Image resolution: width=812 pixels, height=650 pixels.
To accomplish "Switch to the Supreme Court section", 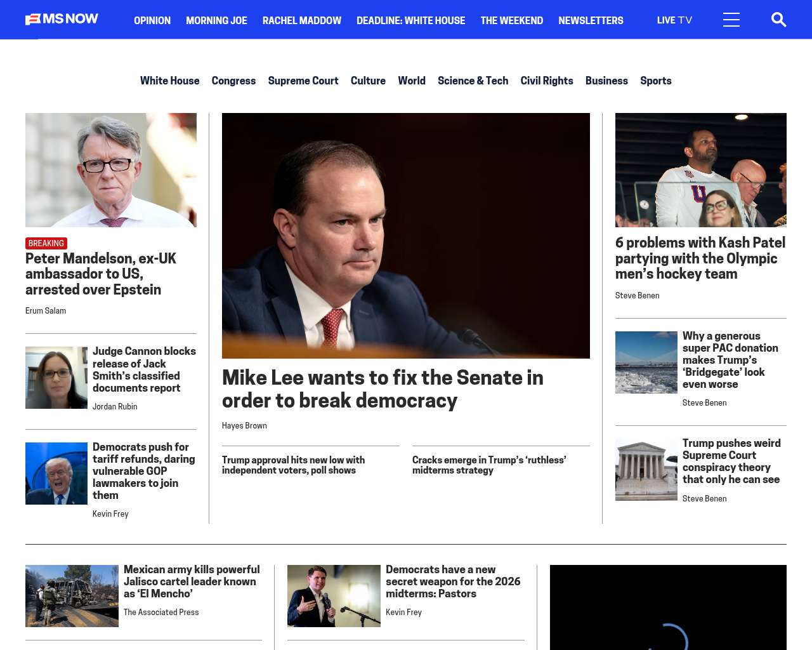I will [x=303, y=81].
